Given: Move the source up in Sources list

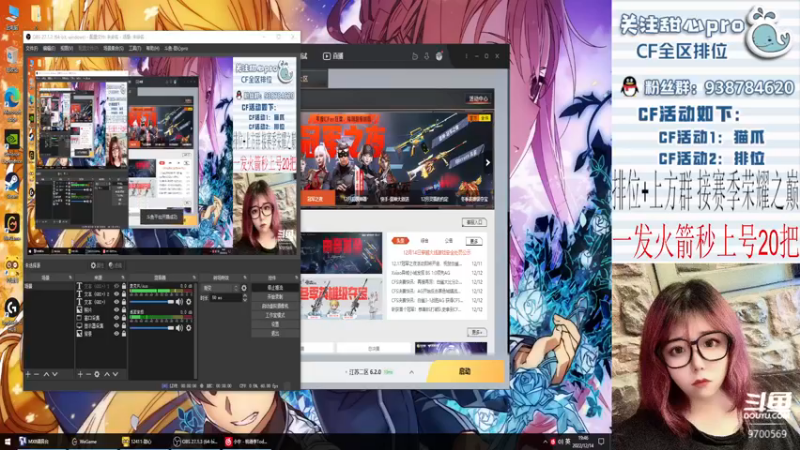Looking at the screenshot, I should point(107,374).
